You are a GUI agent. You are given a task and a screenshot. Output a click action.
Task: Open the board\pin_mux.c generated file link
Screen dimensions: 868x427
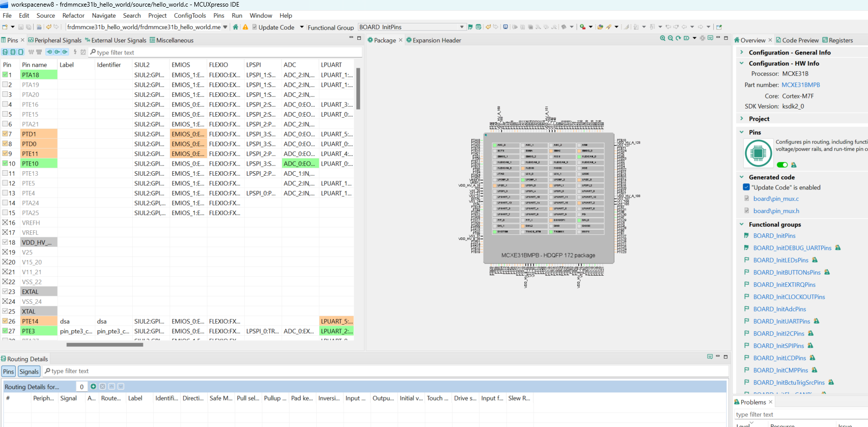coord(776,199)
